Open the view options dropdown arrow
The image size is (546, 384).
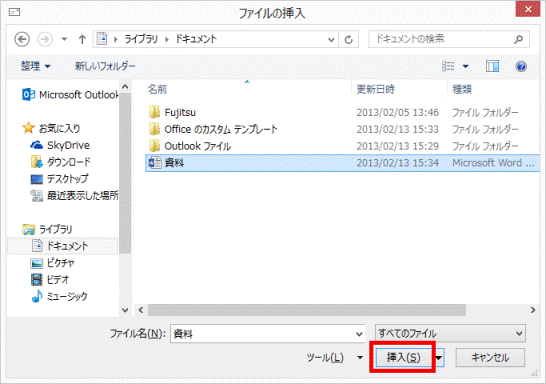pyautogui.click(x=465, y=66)
